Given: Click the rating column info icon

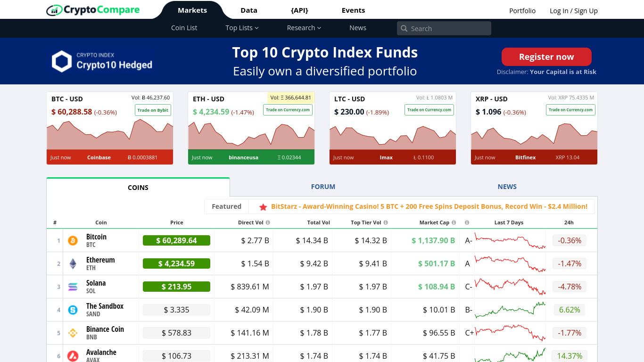Looking at the screenshot, I should coord(467,222).
